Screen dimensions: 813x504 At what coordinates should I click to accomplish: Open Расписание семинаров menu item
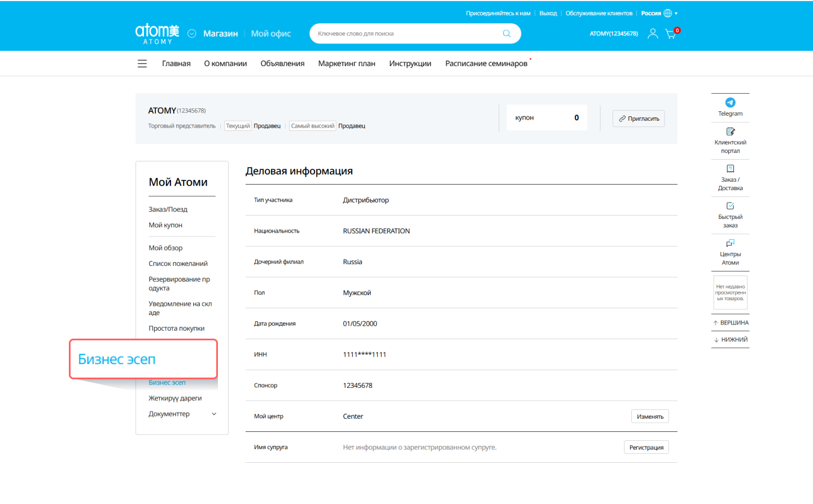[x=486, y=64]
